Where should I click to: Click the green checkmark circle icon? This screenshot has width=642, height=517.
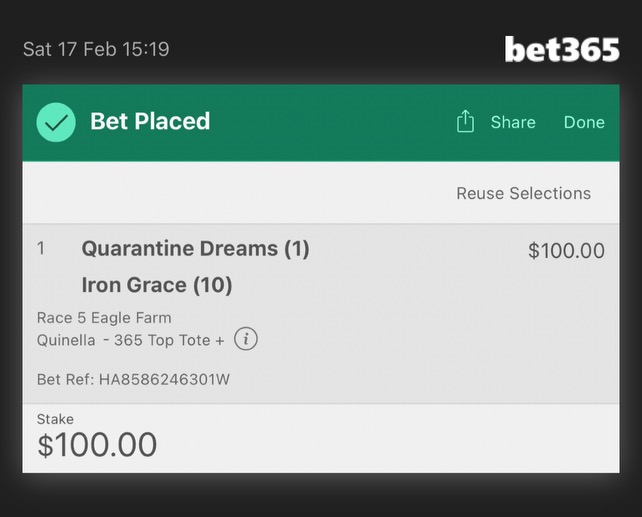click(x=56, y=122)
